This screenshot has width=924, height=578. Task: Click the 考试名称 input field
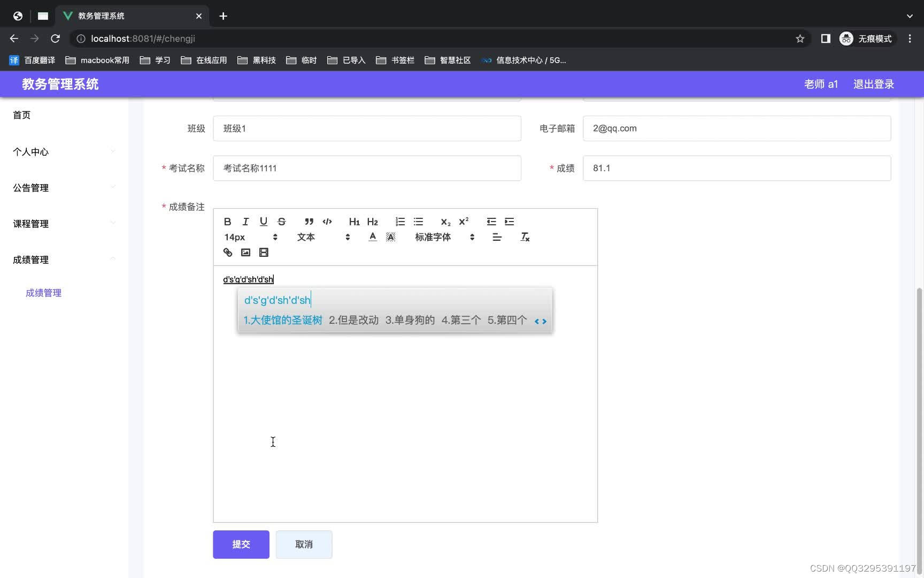click(x=367, y=168)
